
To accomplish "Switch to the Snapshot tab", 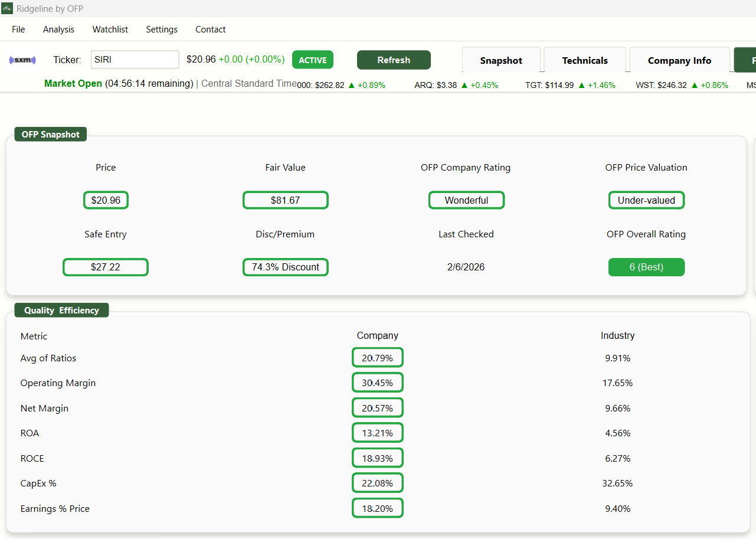I will (501, 60).
